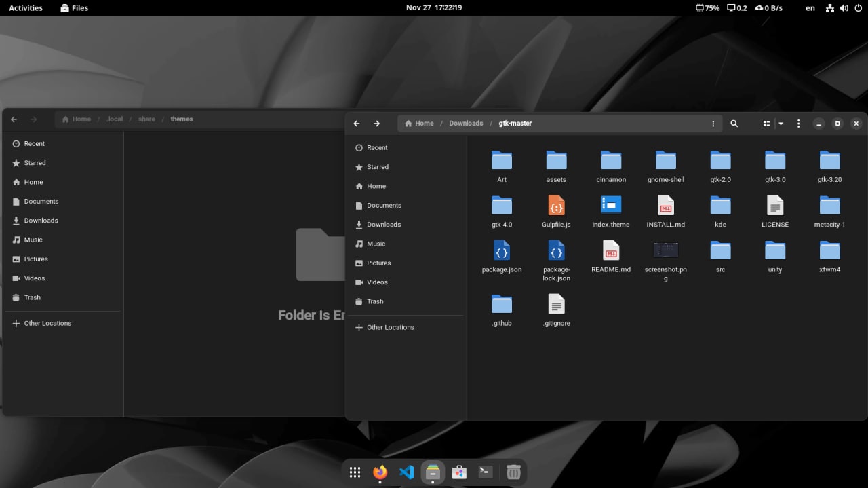Select Starred in the gtk-master window sidebar
The height and width of the screenshot is (488, 868).
(x=377, y=167)
